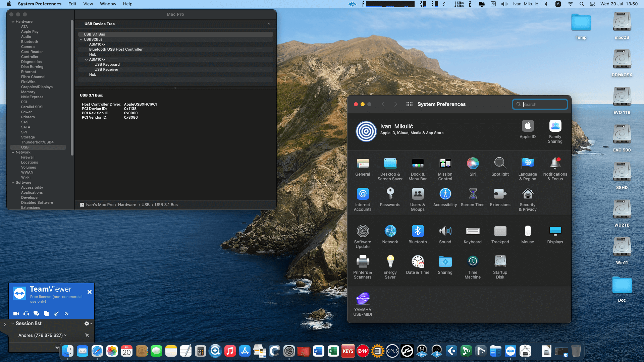Open Security & Privacy preferences
The width and height of the screenshot is (644, 362).
pyautogui.click(x=528, y=200)
